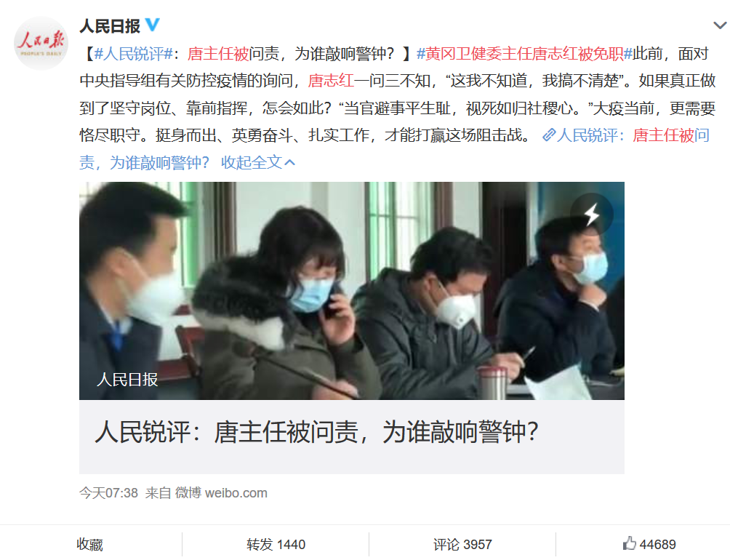The height and width of the screenshot is (560, 730).
Task: Open the 人民日报 account name
Action: (110, 26)
